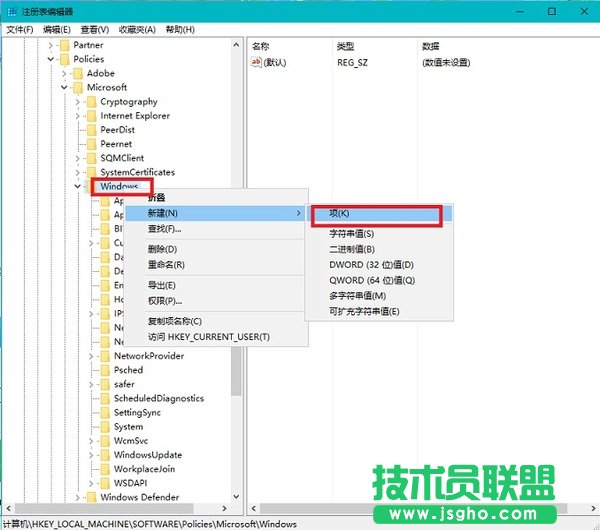Expand the WindowsUpdate tree node

click(x=91, y=455)
